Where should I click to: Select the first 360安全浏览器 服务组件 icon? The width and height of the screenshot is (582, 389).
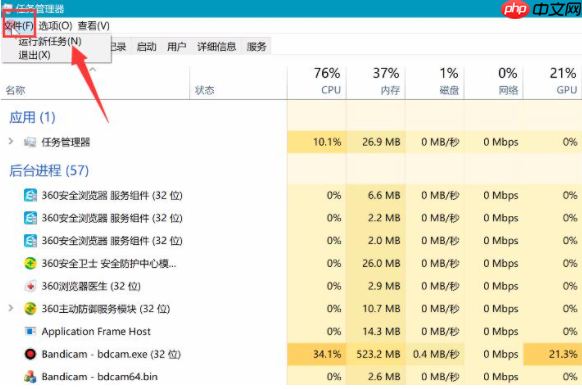[x=30, y=195]
